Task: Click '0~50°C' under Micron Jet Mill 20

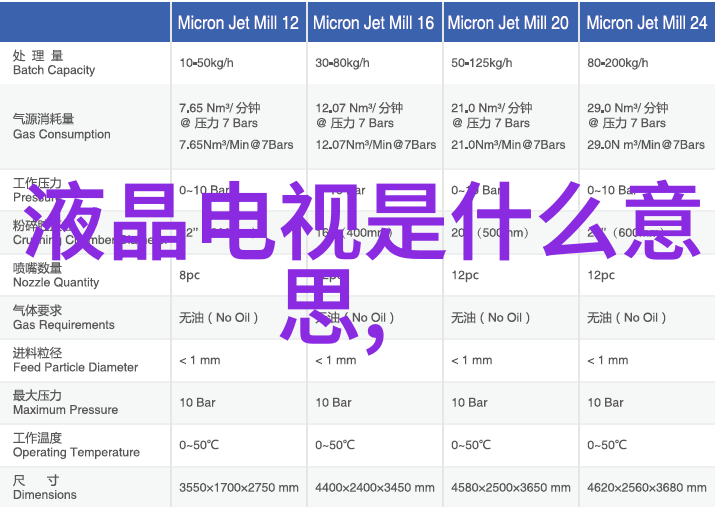Action: (471, 445)
